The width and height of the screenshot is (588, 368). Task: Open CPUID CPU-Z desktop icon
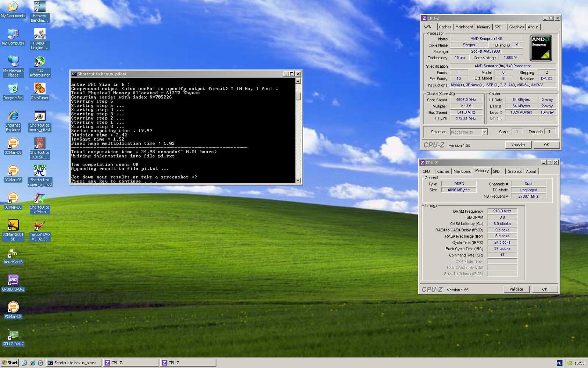pyautogui.click(x=13, y=283)
